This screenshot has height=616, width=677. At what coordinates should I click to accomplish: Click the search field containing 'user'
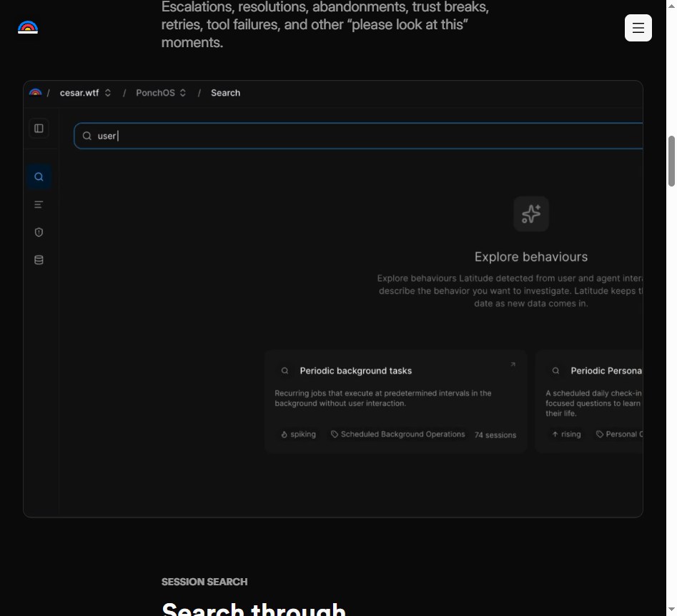coord(358,136)
